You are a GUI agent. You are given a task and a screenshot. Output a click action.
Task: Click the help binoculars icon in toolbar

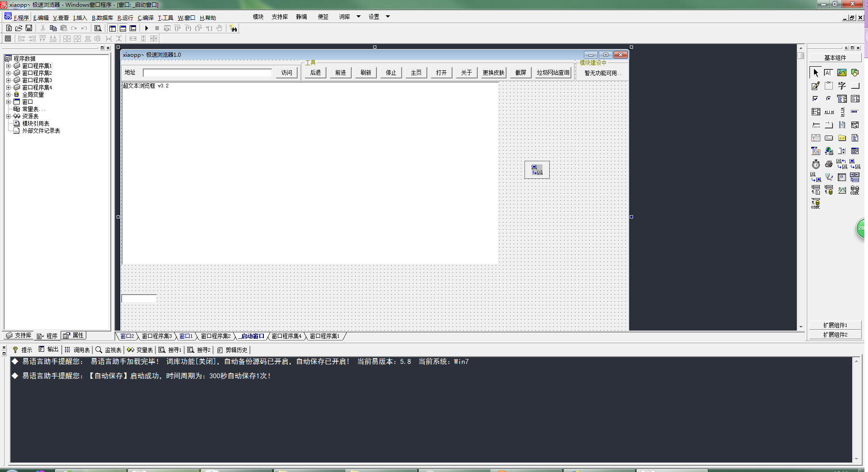(233, 28)
